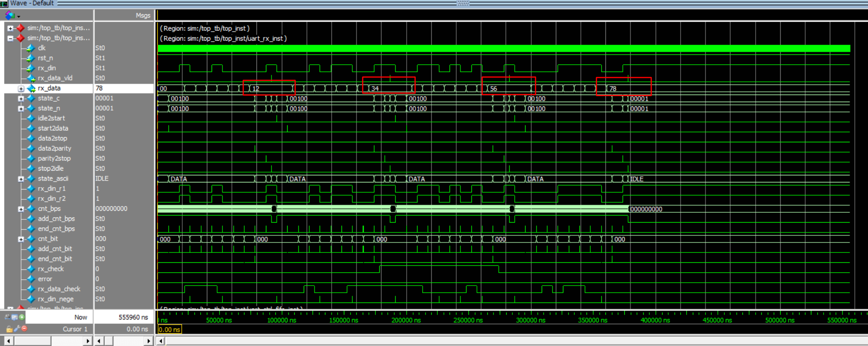Click the Now time value 555960 ns
The height and width of the screenshot is (346, 868).
[133, 317]
